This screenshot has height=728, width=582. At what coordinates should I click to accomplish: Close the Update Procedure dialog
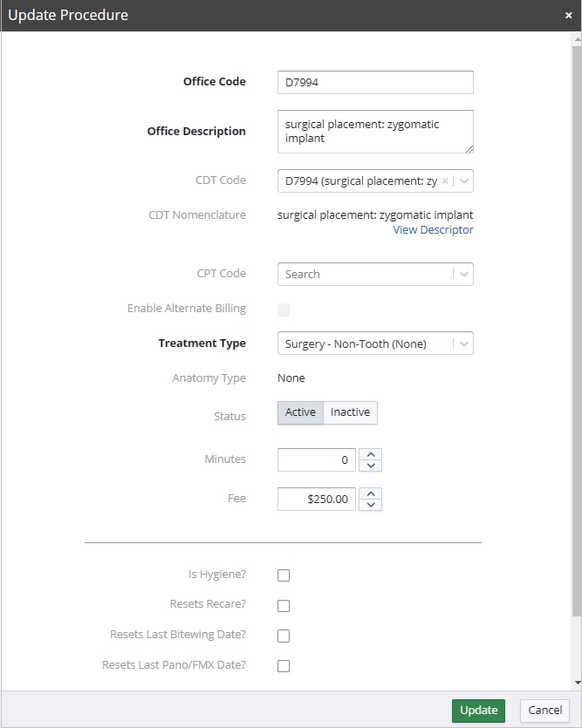tap(568, 16)
